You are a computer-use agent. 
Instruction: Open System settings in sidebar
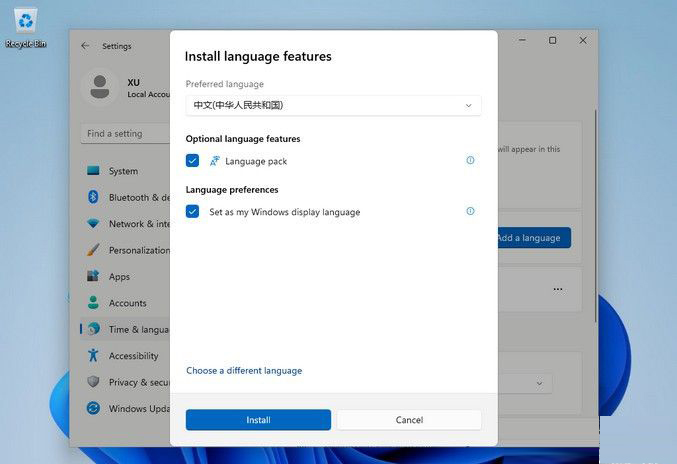pos(123,171)
